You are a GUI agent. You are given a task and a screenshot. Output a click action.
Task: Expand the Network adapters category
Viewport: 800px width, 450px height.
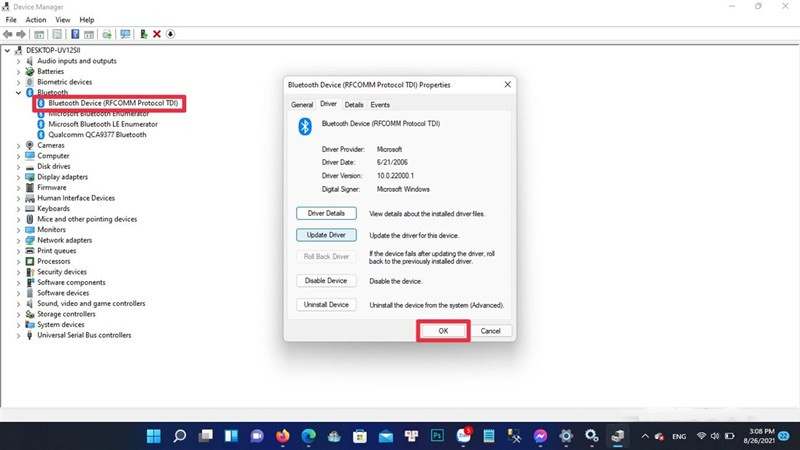(20, 240)
